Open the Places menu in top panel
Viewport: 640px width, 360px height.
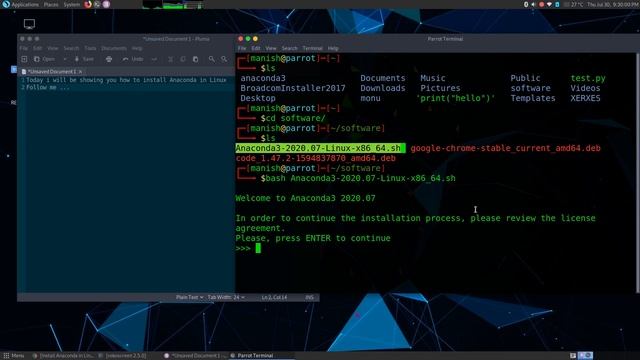(51, 4)
